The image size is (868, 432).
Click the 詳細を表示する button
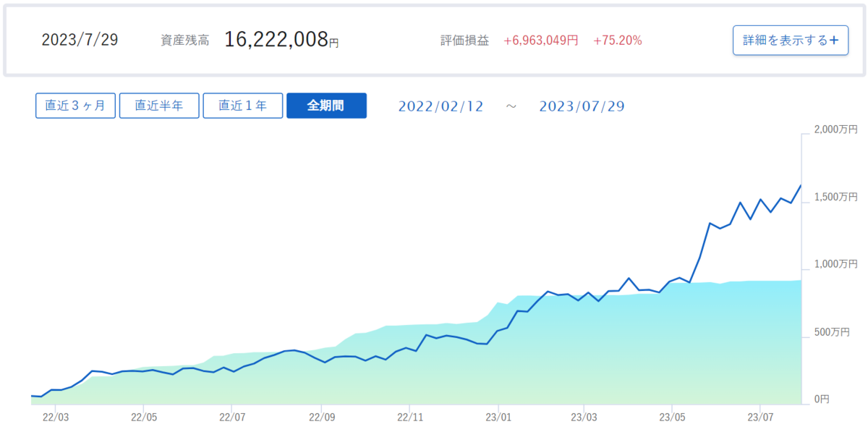coord(791,41)
